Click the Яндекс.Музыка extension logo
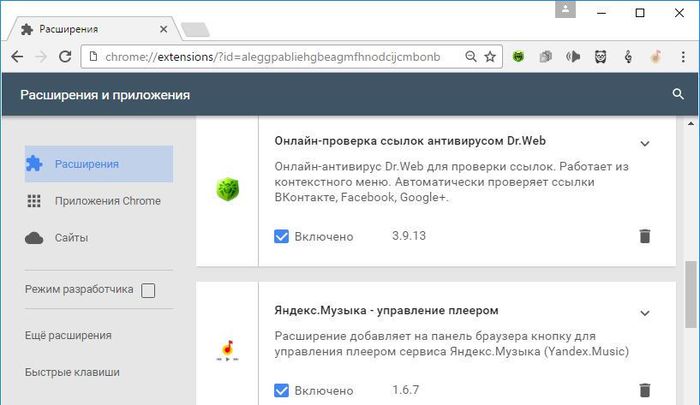The image size is (700, 405). [228, 350]
